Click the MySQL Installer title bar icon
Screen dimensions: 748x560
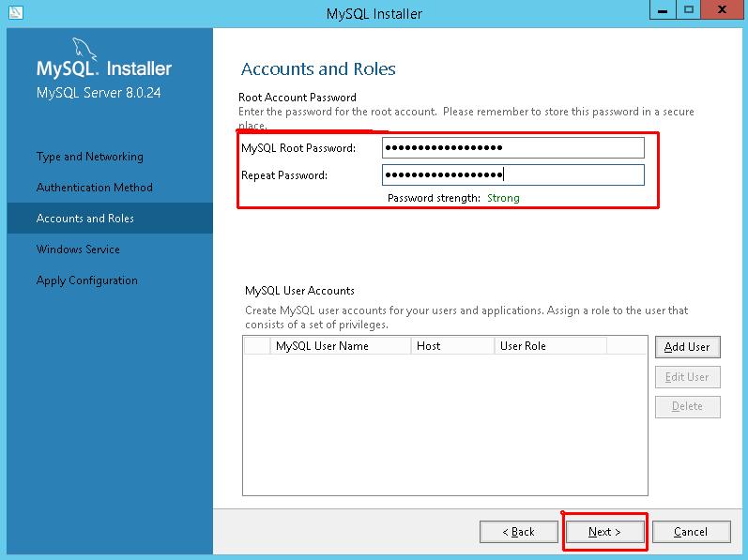[15, 13]
